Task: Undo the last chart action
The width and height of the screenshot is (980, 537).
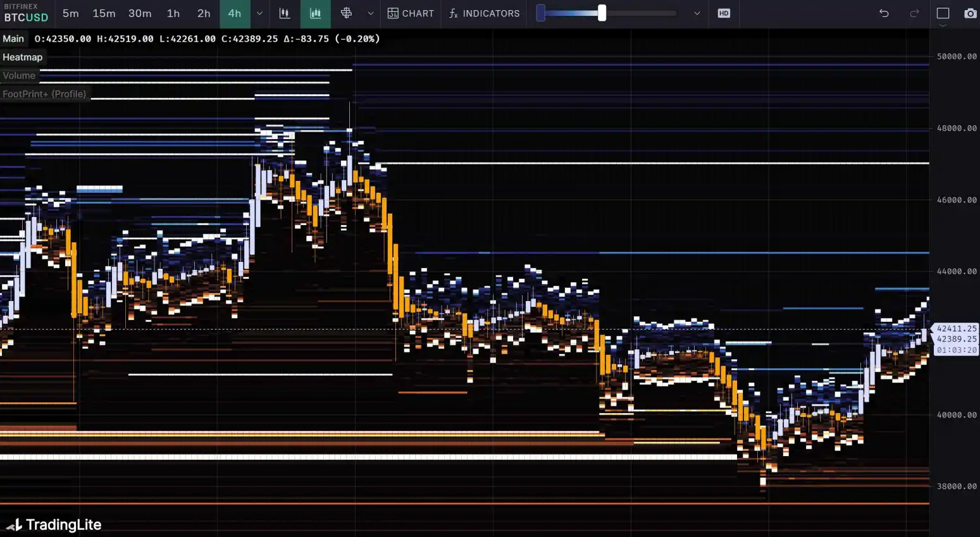Action: click(x=884, y=13)
